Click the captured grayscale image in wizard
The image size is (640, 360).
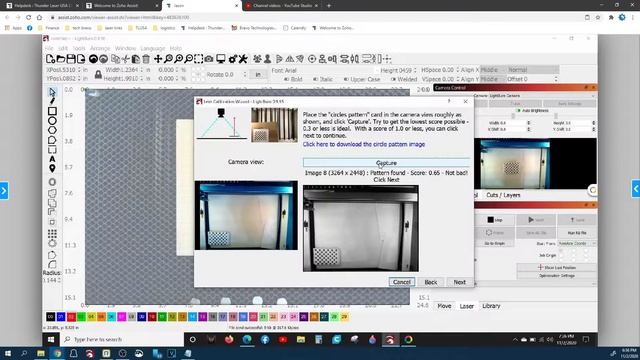point(361,228)
